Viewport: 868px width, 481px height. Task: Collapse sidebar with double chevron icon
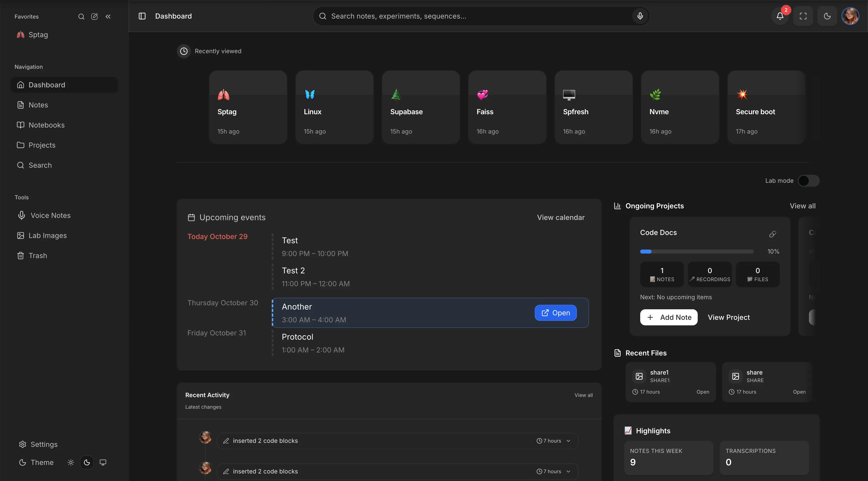108,17
